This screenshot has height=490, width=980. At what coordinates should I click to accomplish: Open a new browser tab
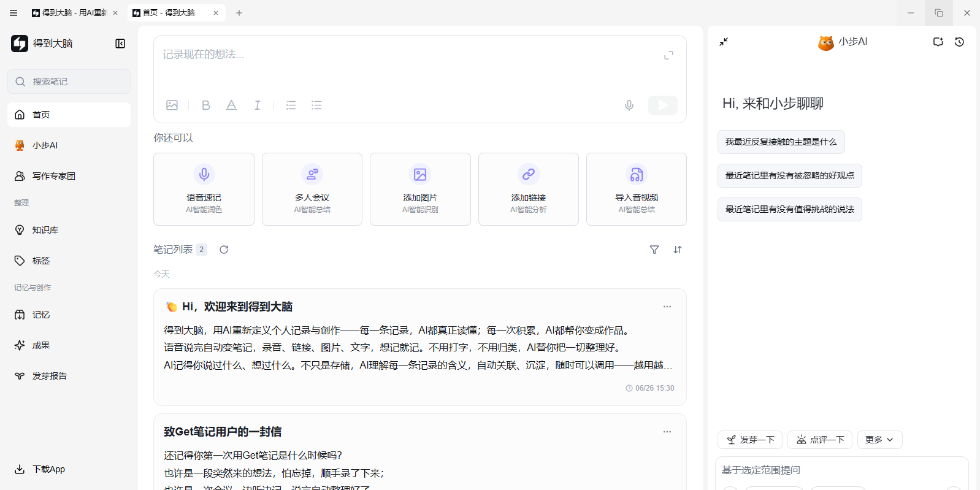click(239, 12)
